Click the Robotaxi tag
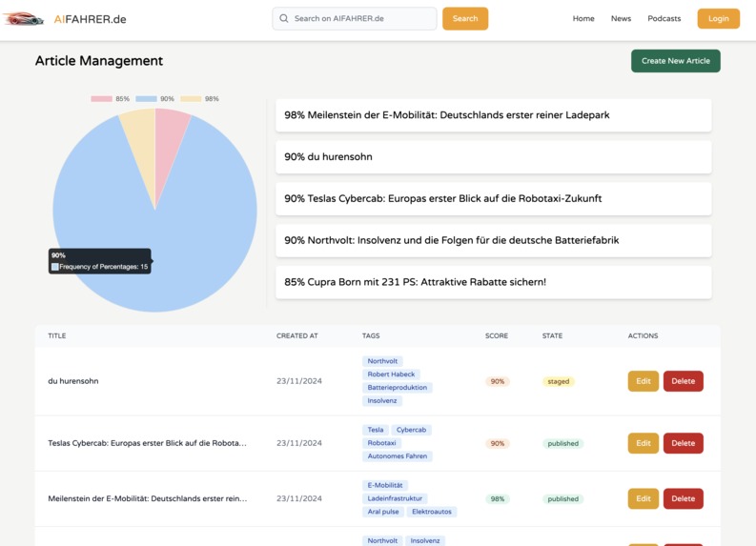 [381, 443]
